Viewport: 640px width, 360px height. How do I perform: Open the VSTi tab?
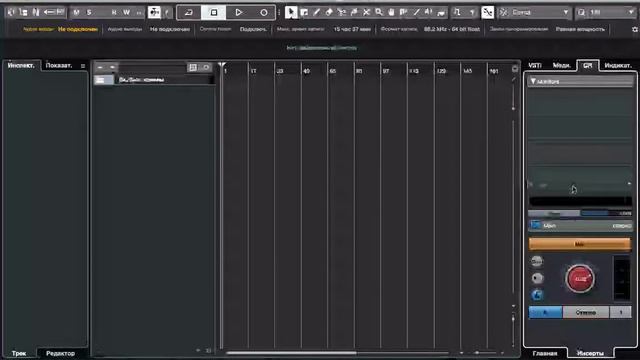535,65
